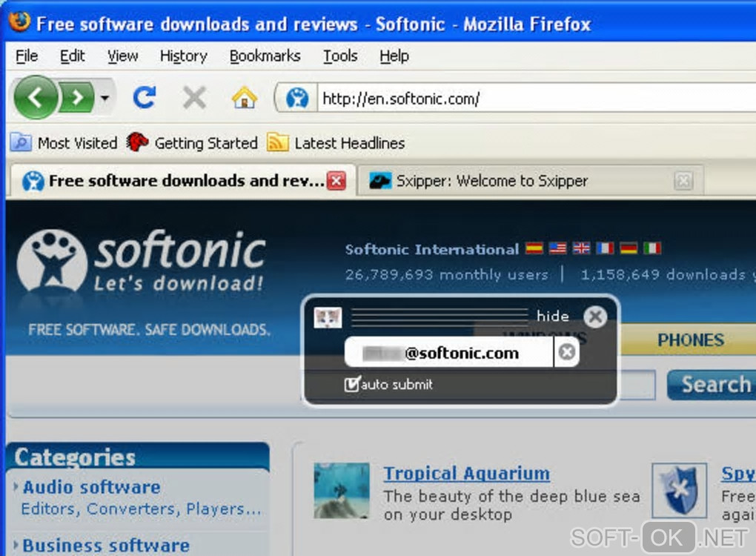Open the Tools menu
Image resolution: width=756 pixels, height=556 pixels.
point(340,56)
